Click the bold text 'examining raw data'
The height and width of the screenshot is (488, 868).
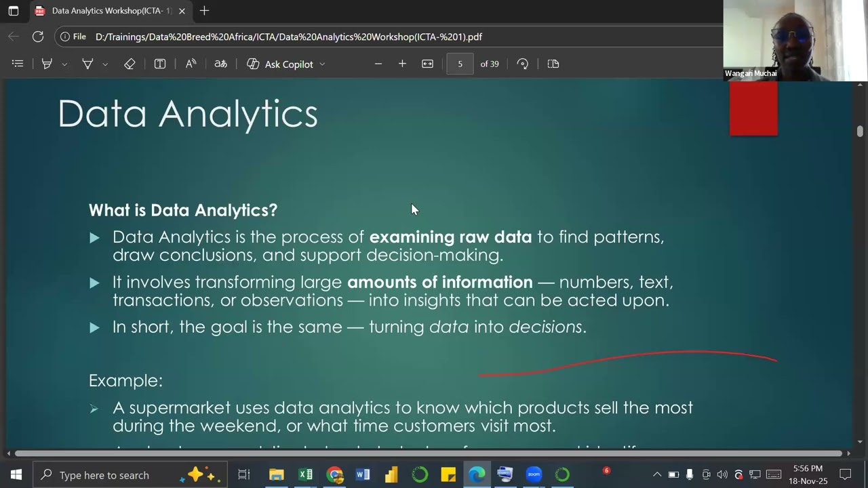[x=450, y=237]
